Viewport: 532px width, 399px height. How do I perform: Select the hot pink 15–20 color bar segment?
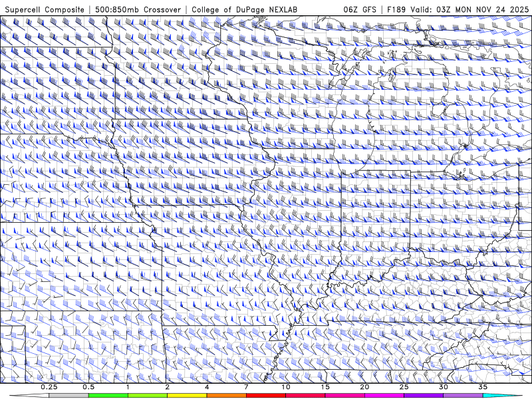pyautogui.click(x=344, y=396)
